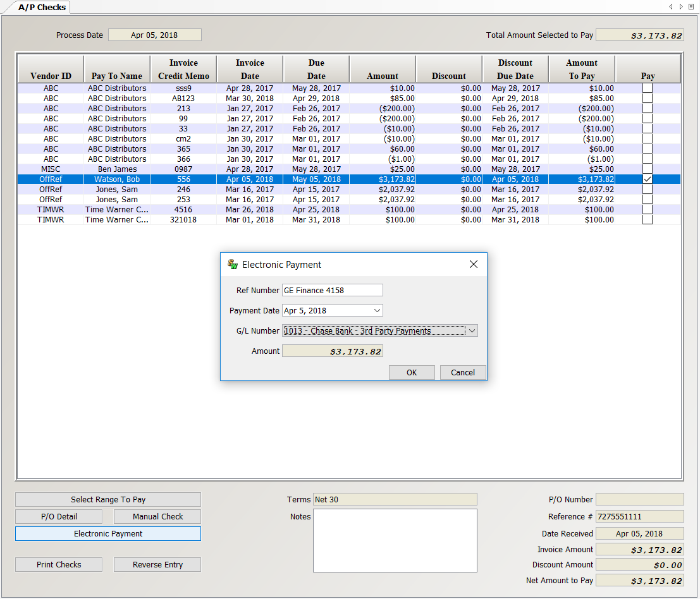
Task: Select the A/P Checks tab
Action: (42, 7)
